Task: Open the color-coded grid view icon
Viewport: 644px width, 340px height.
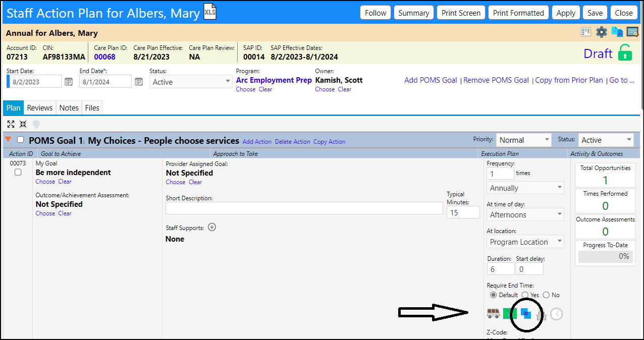Action: pos(586,32)
